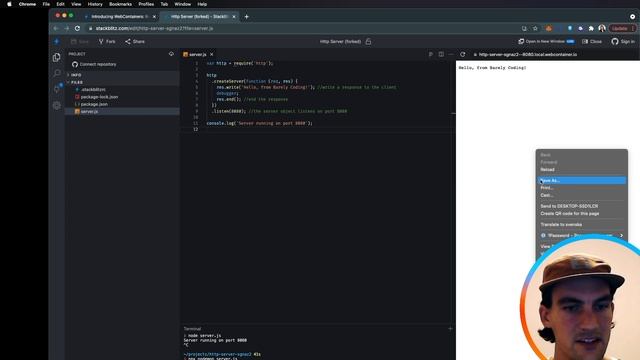Expand the 1Password submenu arrow
The height and width of the screenshot is (360, 640).
click(621, 236)
